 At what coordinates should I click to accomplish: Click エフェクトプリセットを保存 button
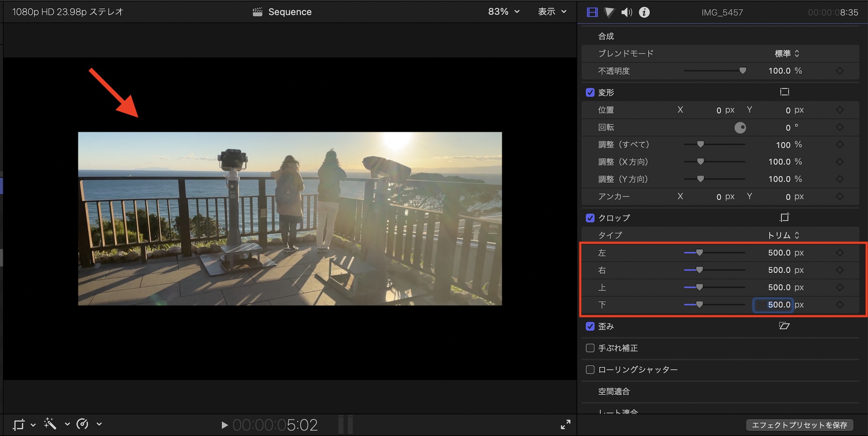click(x=799, y=425)
